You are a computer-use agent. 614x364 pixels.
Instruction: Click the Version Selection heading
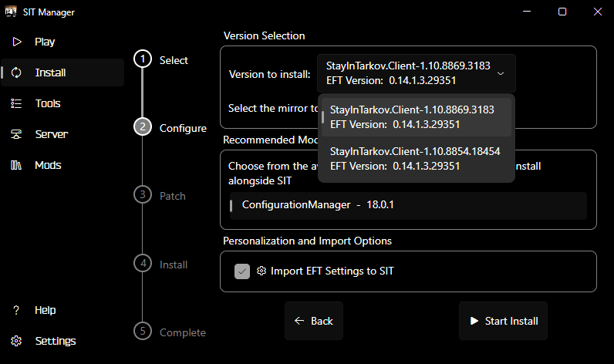(x=264, y=35)
